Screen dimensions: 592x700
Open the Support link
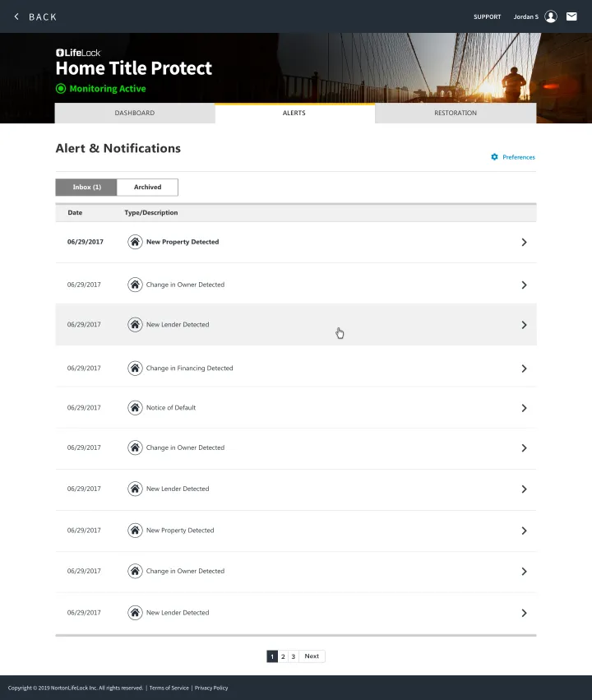coord(487,16)
